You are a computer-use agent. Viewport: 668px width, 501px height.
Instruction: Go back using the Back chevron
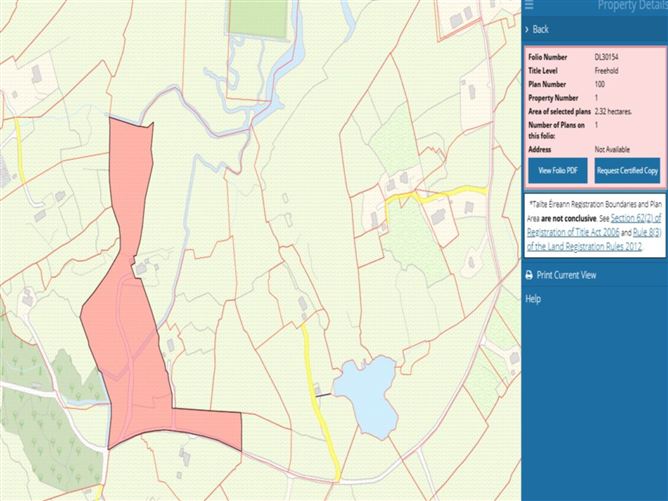click(x=528, y=30)
